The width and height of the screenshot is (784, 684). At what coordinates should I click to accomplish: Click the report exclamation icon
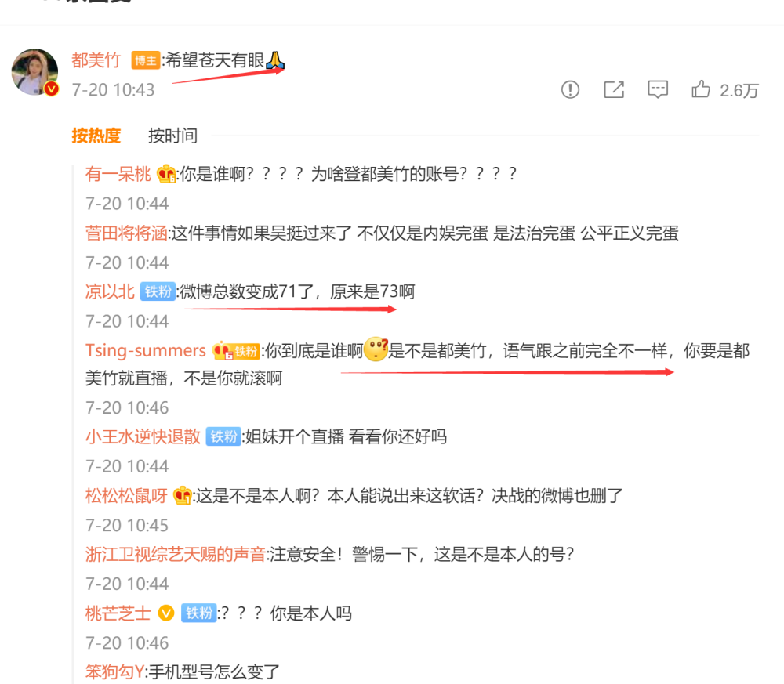point(570,90)
